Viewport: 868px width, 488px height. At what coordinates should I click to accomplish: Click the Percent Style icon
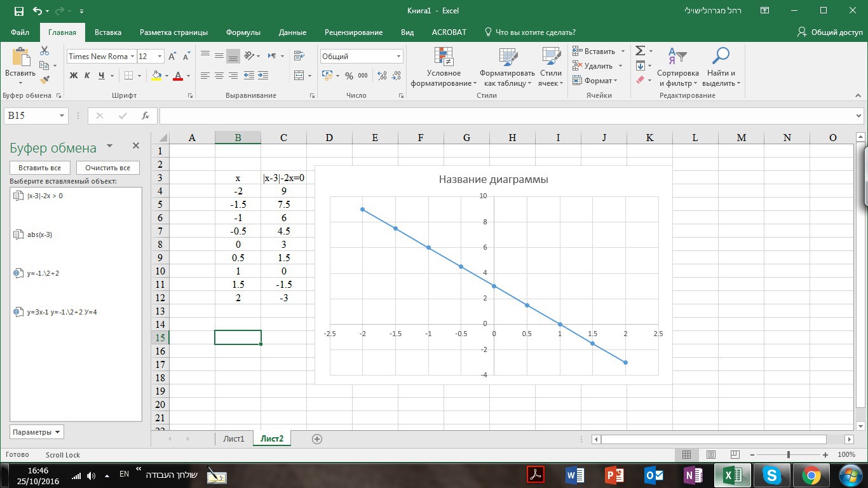click(x=349, y=76)
